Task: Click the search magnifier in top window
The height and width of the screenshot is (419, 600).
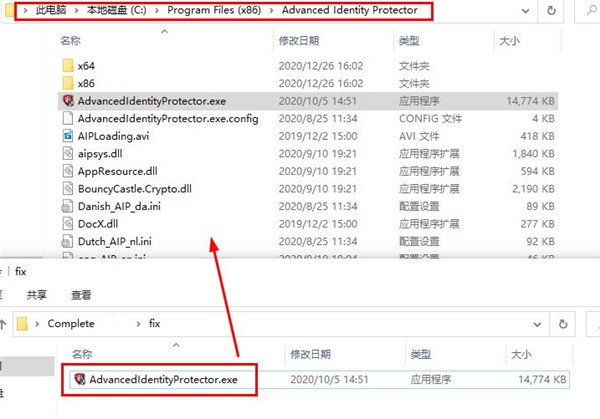Action: (592, 10)
